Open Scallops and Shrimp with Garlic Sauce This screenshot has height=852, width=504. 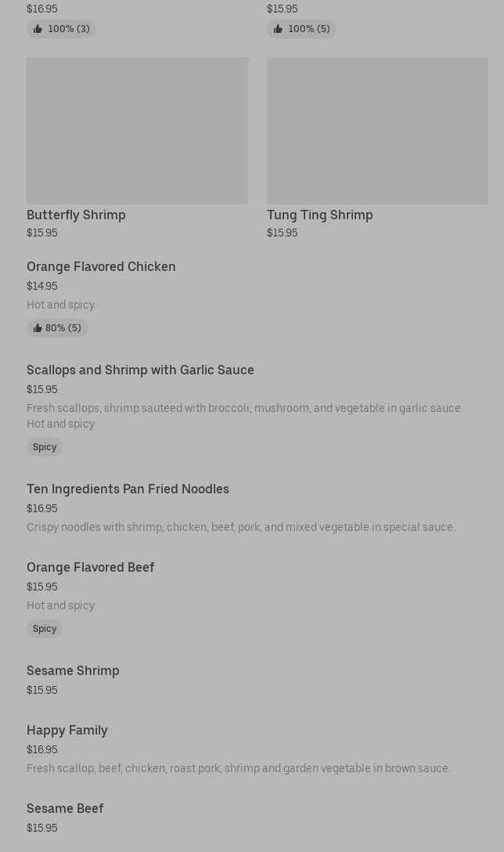pyautogui.click(x=140, y=370)
